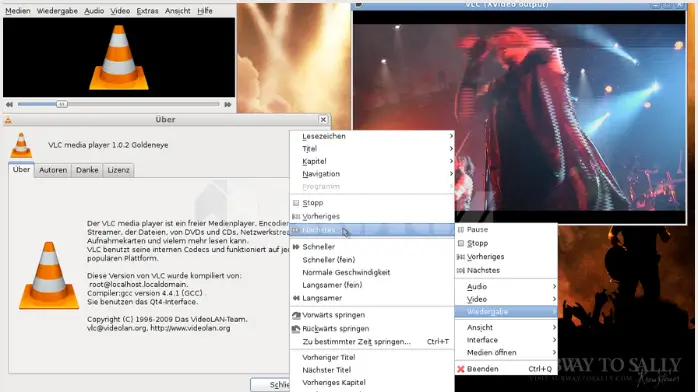Open the Extras menu
The width and height of the screenshot is (698, 392).
click(x=147, y=11)
